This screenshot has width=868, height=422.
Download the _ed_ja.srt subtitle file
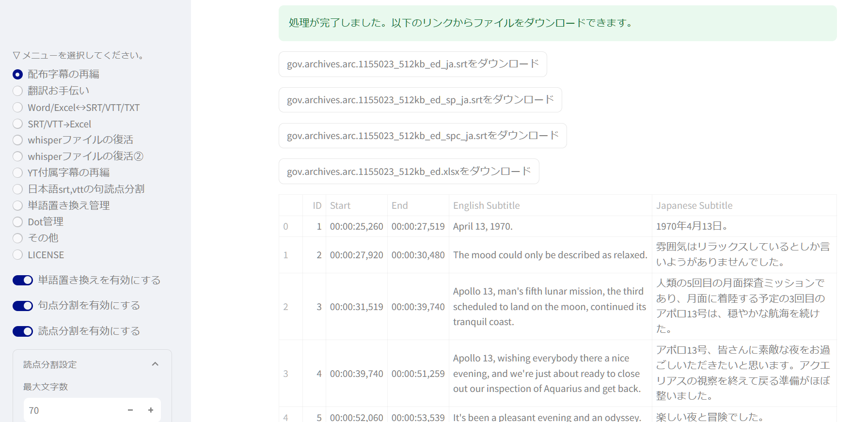412,64
